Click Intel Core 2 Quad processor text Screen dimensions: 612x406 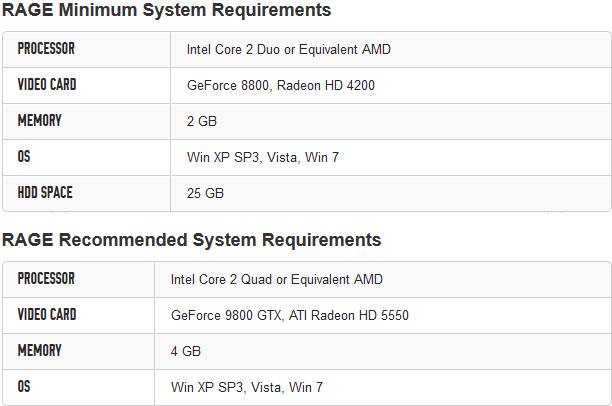click(277, 280)
